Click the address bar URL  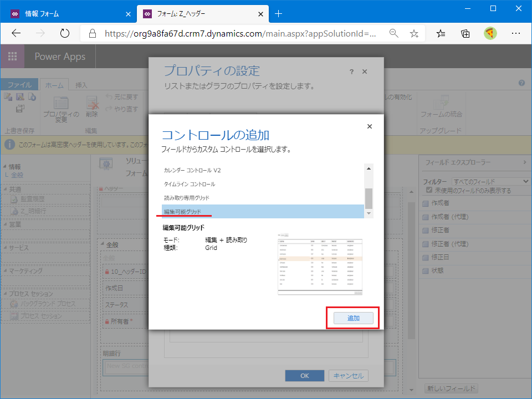coord(240,33)
